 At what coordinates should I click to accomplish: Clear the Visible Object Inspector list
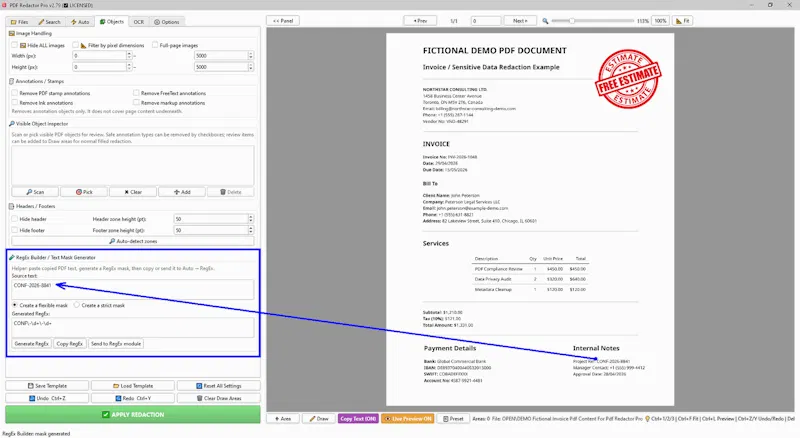[133, 192]
